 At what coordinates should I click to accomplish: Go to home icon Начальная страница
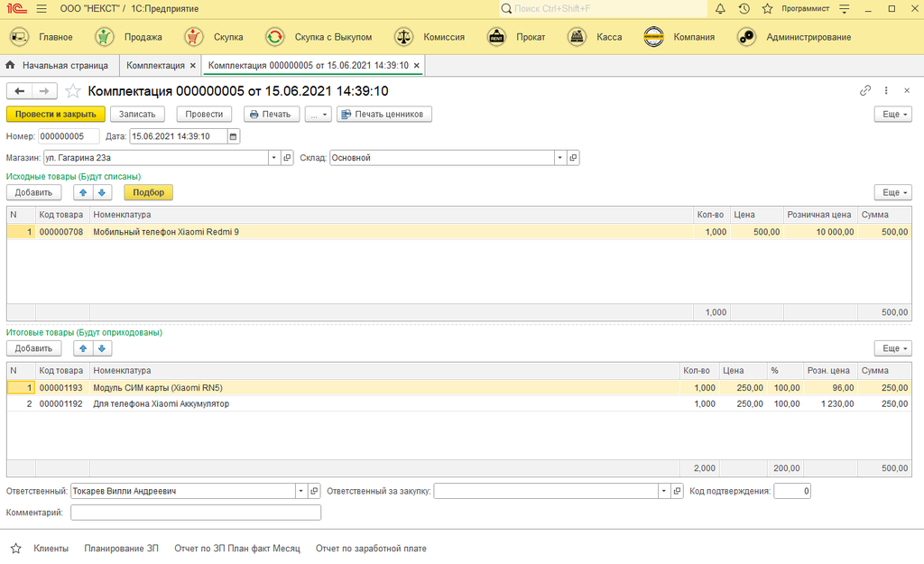pyautogui.click(x=10, y=65)
